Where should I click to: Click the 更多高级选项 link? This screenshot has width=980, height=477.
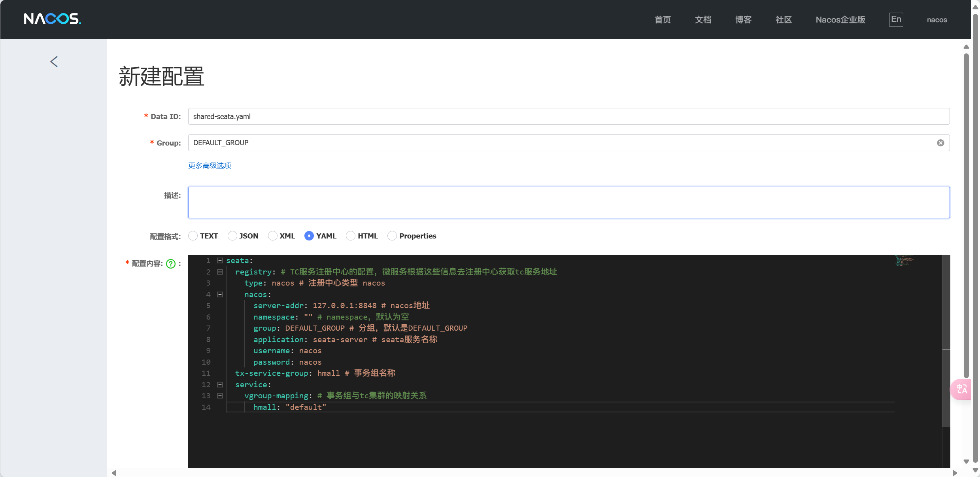tap(210, 166)
